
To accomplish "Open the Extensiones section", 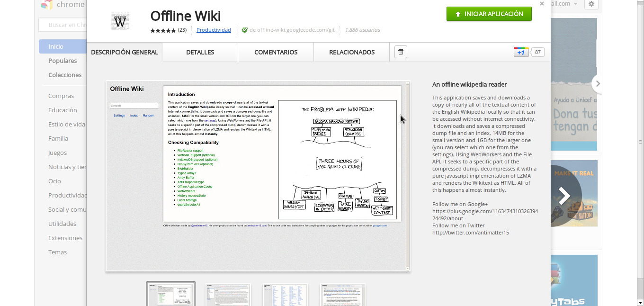I will tap(65, 238).
